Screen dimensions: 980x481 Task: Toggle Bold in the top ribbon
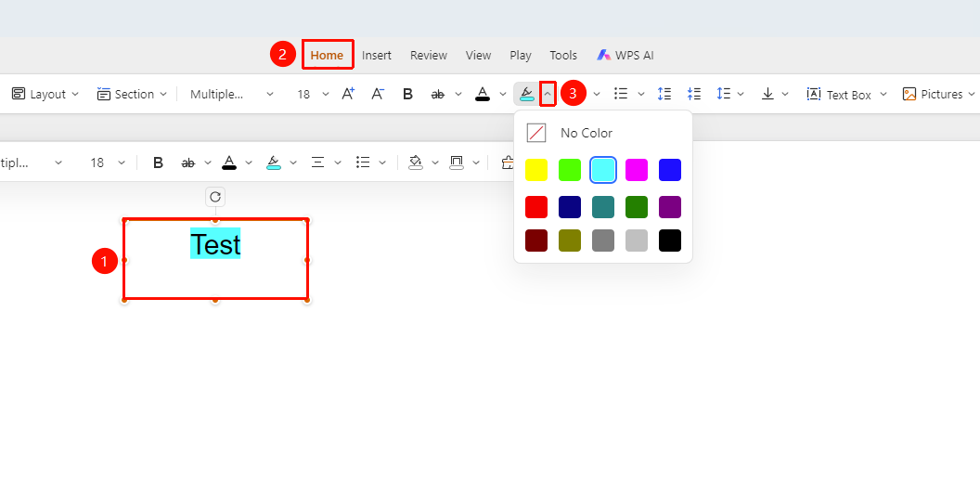pyautogui.click(x=407, y=94)
